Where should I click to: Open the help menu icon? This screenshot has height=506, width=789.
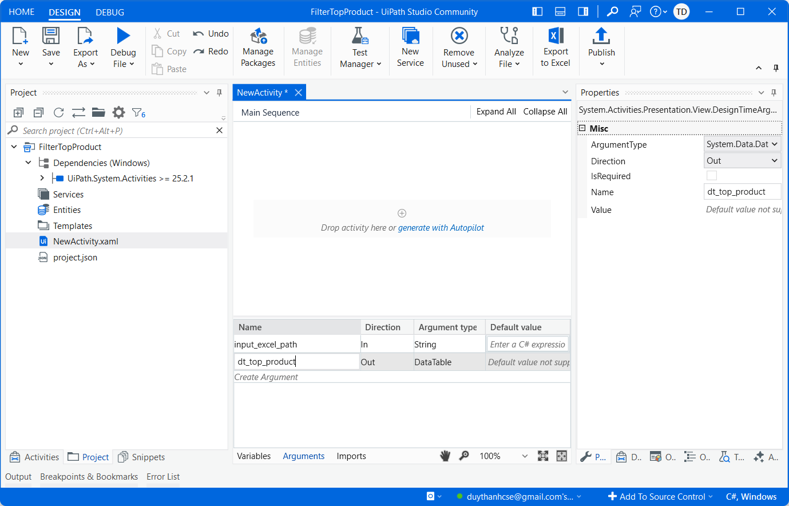tap(658, 11)
